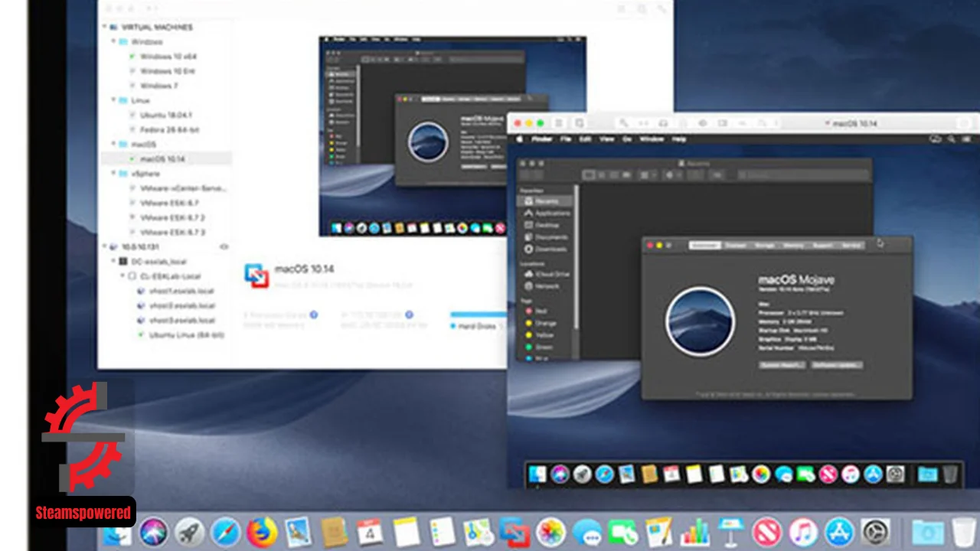Image resolution: width=980 pixels, height=551 pixels.
Task: Open Keynote in the host Dock
Action: click(731, 531)
